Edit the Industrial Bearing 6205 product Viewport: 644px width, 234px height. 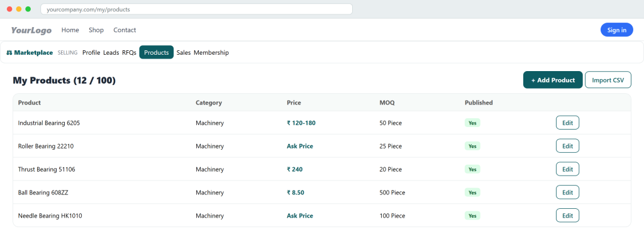567,123
